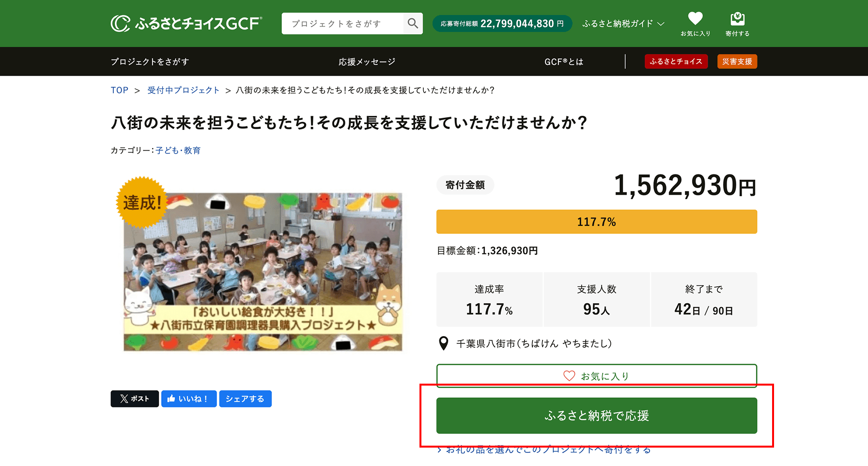The width and height of the screenshot is (868, 466).
Task: Toggle お気に入り to favorite this project
Action: coord(596,375)
